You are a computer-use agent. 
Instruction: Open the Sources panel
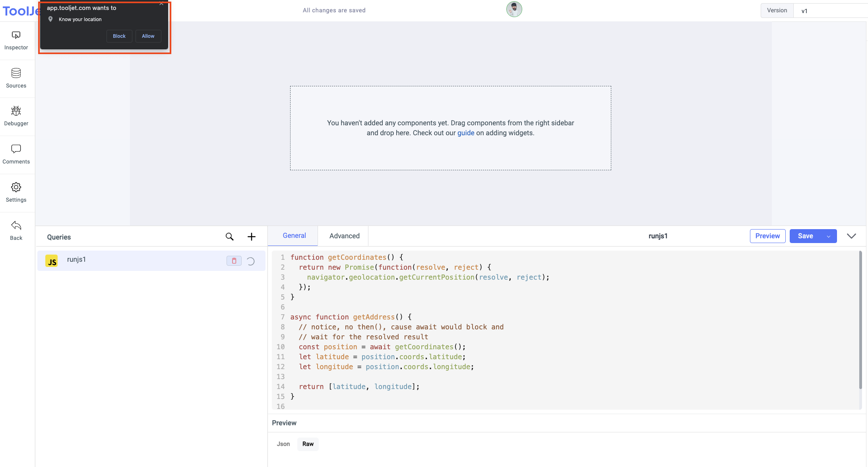click(x=16, y=78)
